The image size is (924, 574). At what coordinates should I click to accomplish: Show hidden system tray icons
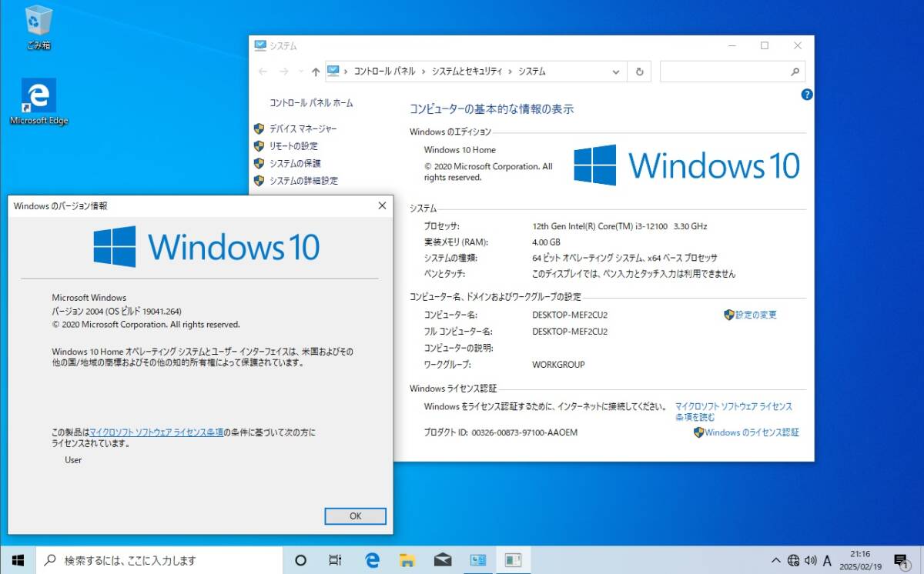[x=775, y=560]
